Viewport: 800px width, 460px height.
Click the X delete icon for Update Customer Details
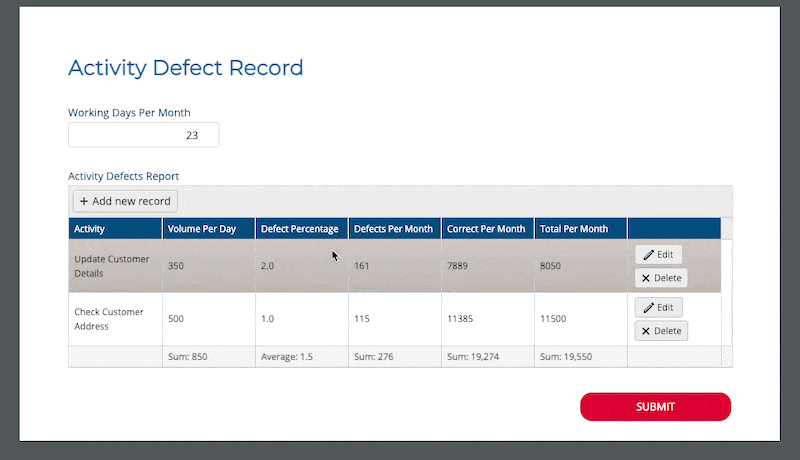pyautogui.click(x=646, y=278)
